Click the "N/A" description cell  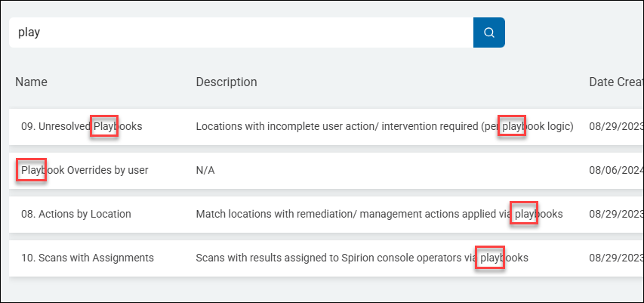pos(205,170)
